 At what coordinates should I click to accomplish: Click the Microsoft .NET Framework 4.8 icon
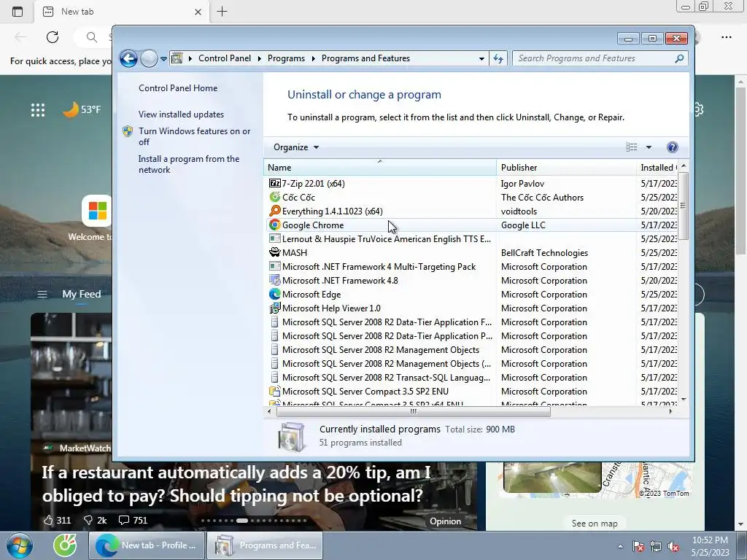(x=275, y=281)
